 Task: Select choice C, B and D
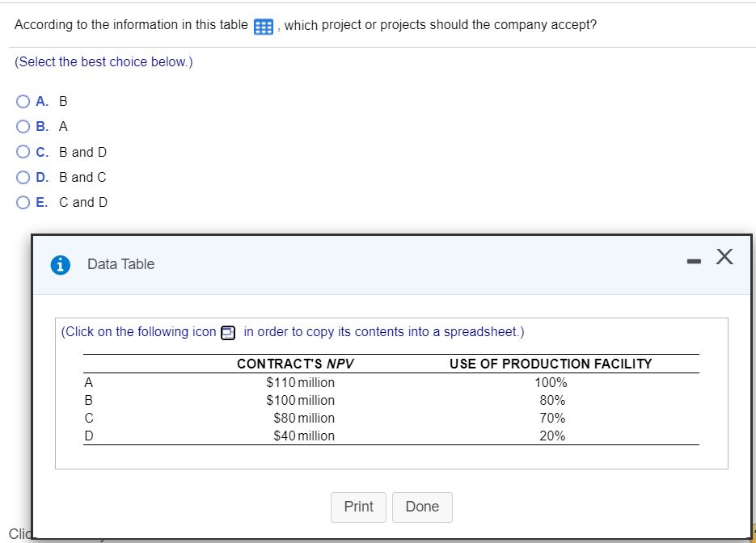23,152
